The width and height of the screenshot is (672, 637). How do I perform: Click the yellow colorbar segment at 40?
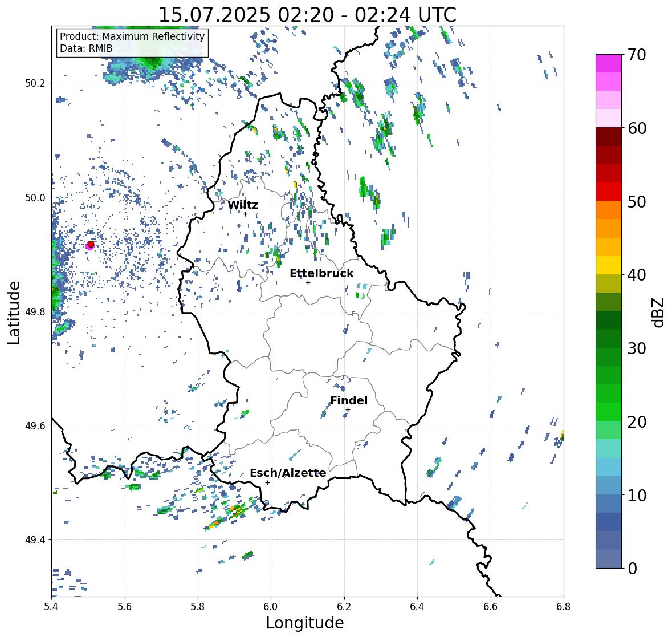pos(609,265)
